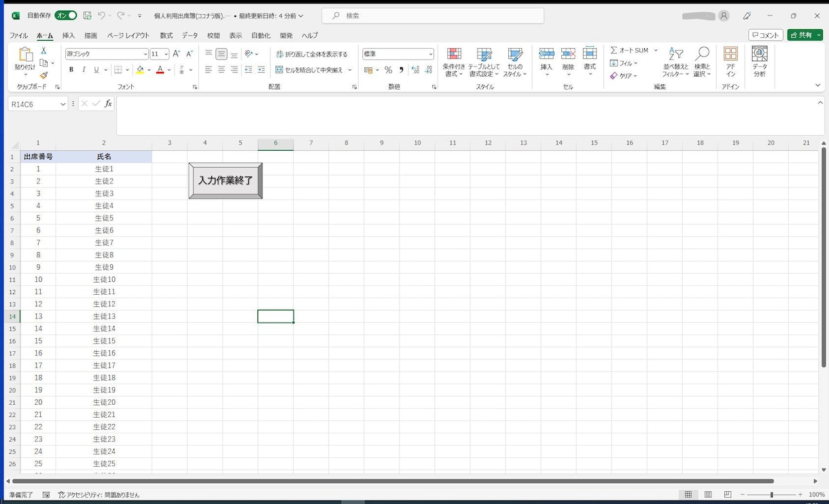
Task: Click the decrease font size icon
Action: pos(190,54)
